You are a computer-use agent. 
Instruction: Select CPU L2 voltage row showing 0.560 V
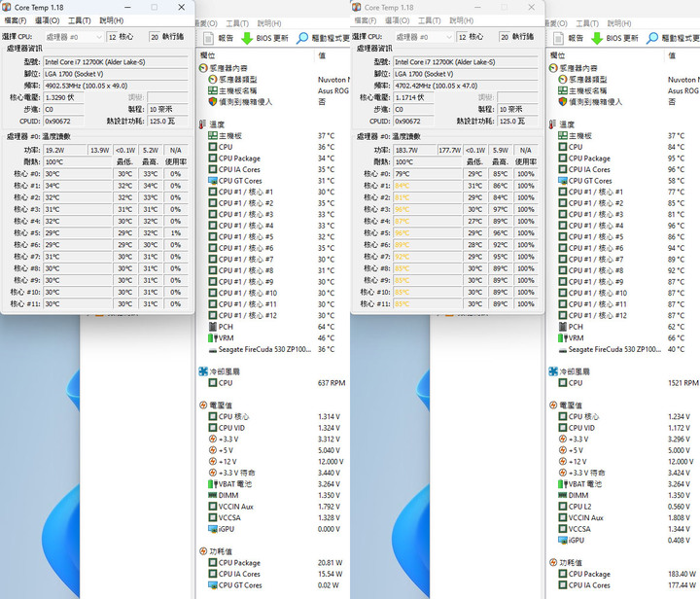coord(623,507)
